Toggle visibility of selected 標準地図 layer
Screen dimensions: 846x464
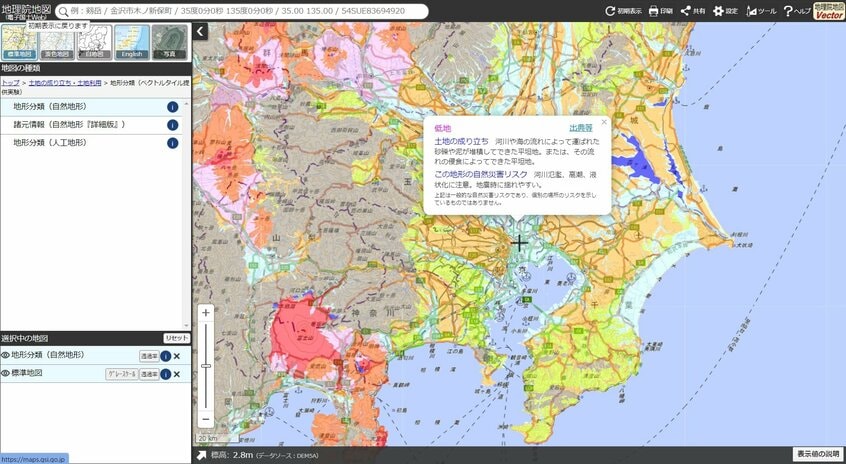tap(5, 373)
